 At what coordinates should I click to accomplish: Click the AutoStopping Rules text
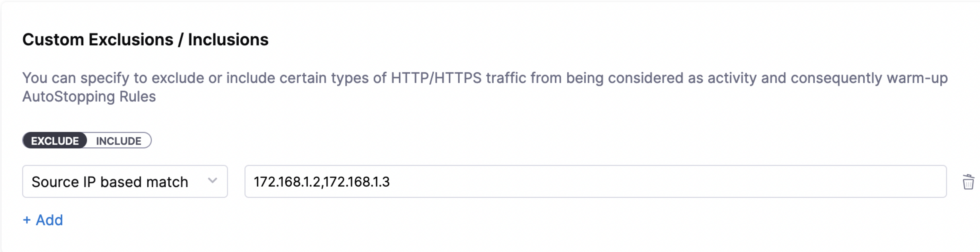tap(89, 97)
